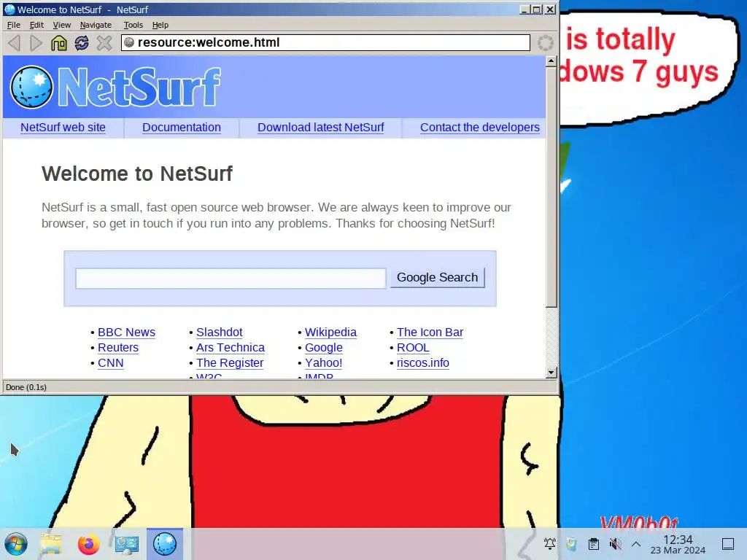
Task: Open notifications bell in tray
Action: point(550,543)
